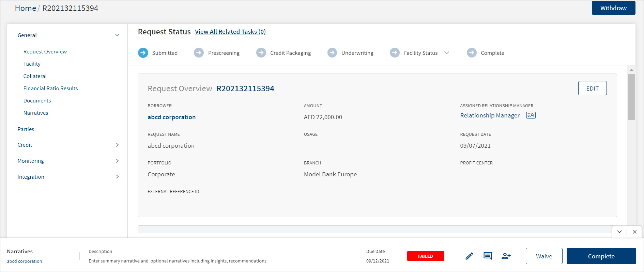Click the Complete button in task bar
This screenshot has width=644, height=272.
[x=601, y=256]
